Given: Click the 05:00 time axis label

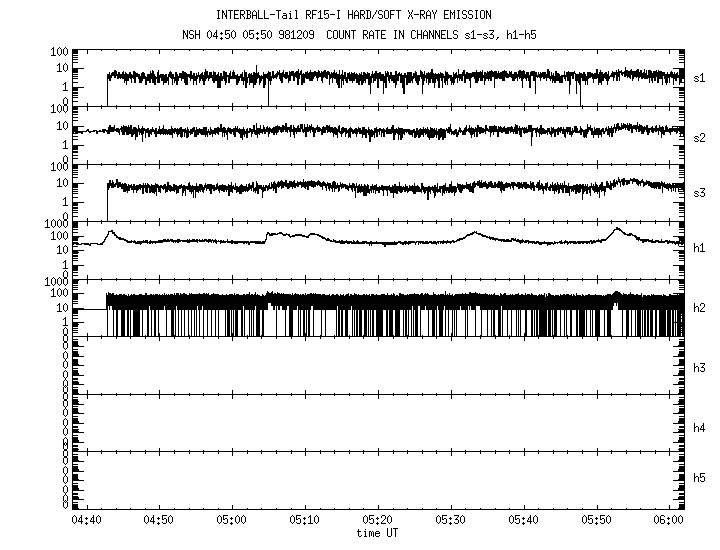Looking at the screenshot, I should [232, 521].
